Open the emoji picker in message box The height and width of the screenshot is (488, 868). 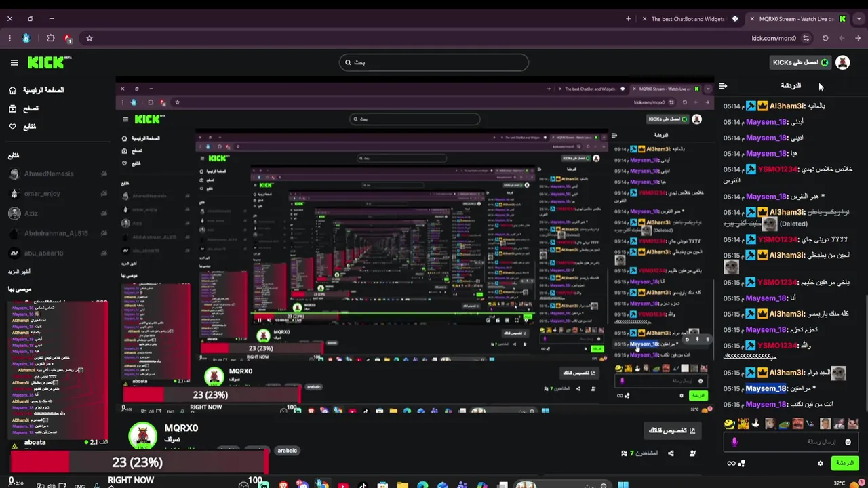848,442
